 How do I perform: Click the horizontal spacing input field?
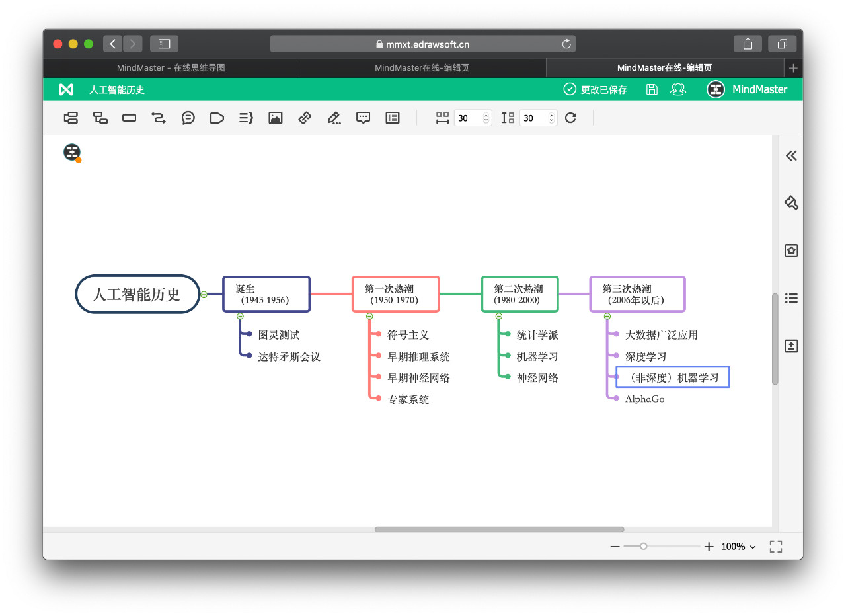[473, 118]
